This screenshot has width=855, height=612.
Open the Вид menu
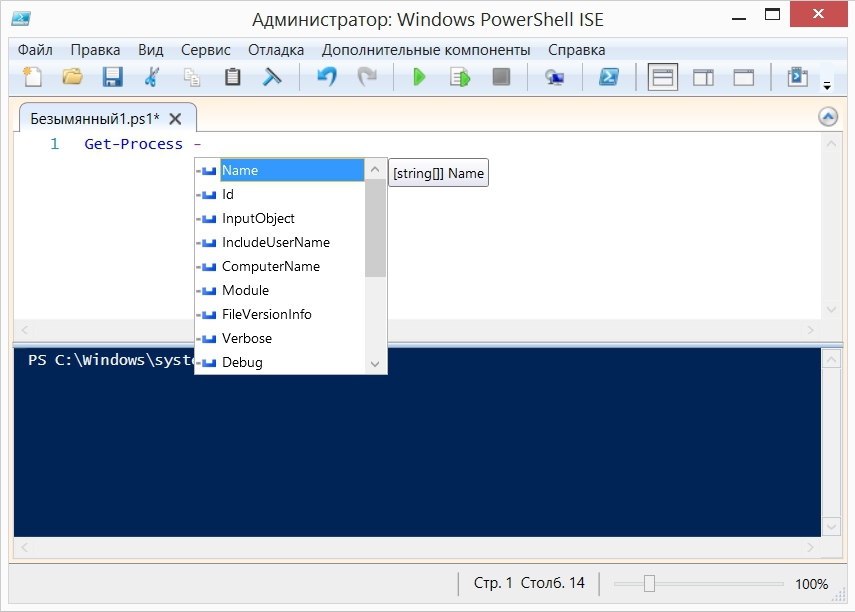(150, 50)
